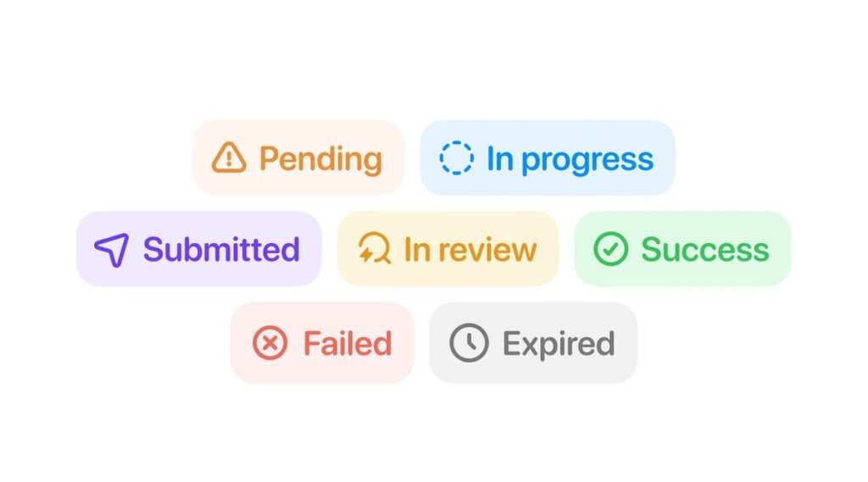Click the red X circle Failed icon

270,343
